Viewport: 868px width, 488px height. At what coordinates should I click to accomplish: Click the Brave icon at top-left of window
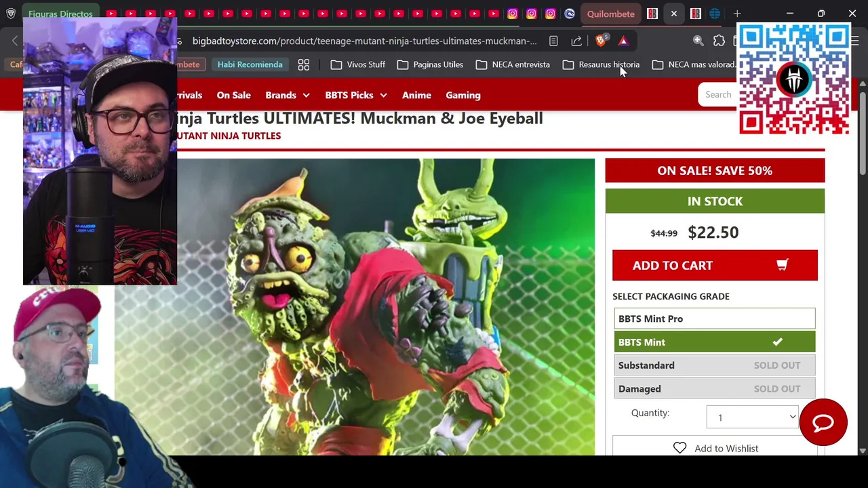coord(11,14)
